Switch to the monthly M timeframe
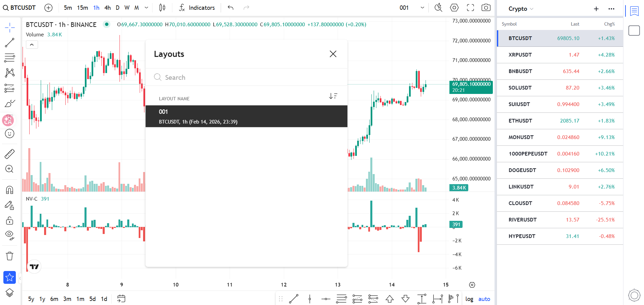644x305 pixels. (x=137, y=7)
